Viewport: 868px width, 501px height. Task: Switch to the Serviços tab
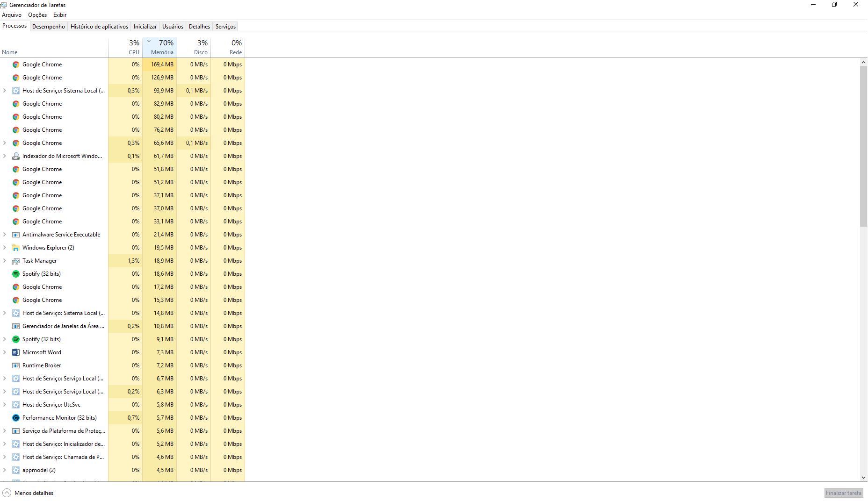[x=225, y=27]
